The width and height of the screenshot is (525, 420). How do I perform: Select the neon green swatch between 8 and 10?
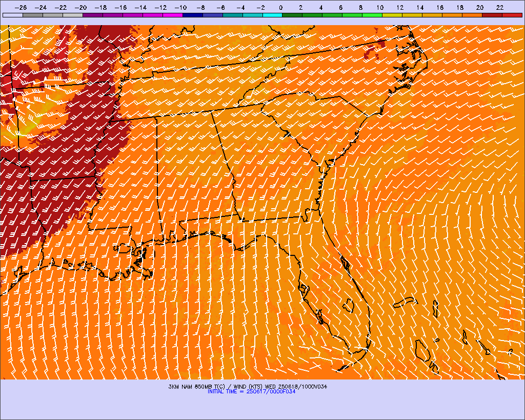pos(372,15)
